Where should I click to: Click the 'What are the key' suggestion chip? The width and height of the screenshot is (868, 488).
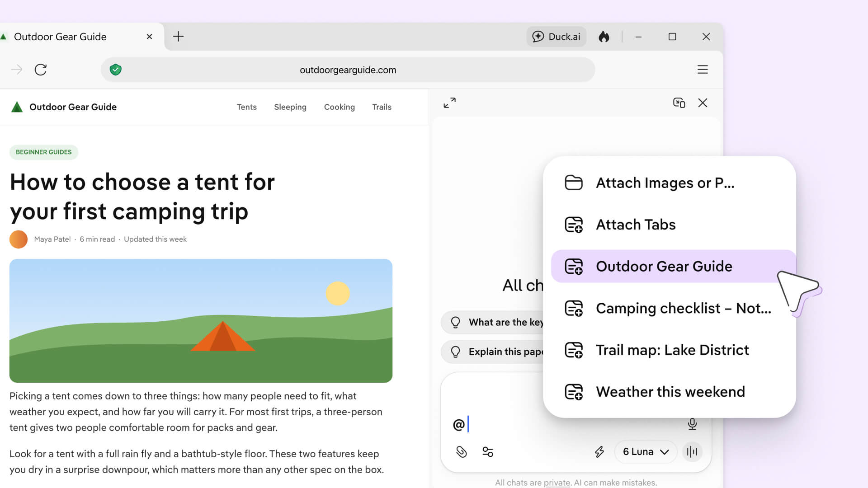492,322
